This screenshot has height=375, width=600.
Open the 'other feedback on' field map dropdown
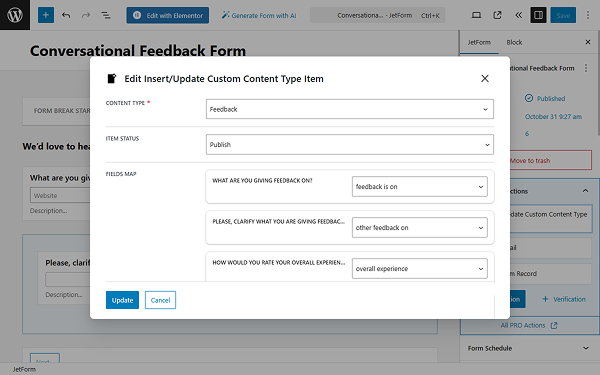pos(420,228)
